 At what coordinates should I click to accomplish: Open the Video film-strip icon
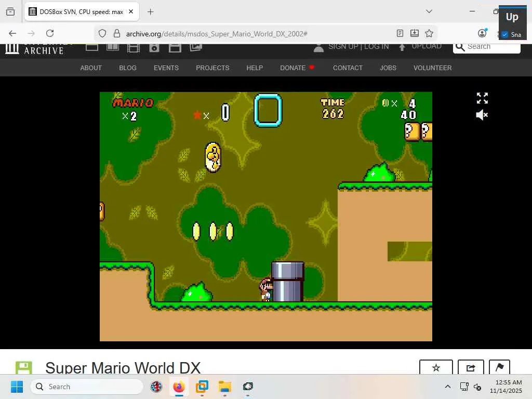point(134,48)
